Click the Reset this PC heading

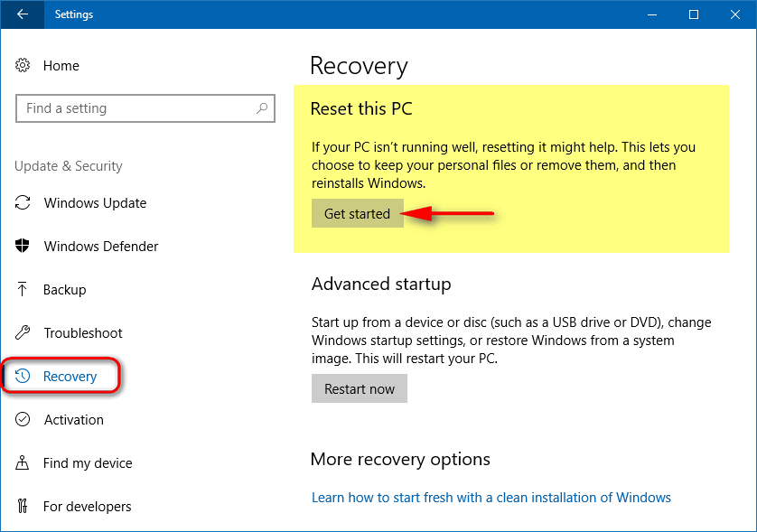click(x=361, y=108)
